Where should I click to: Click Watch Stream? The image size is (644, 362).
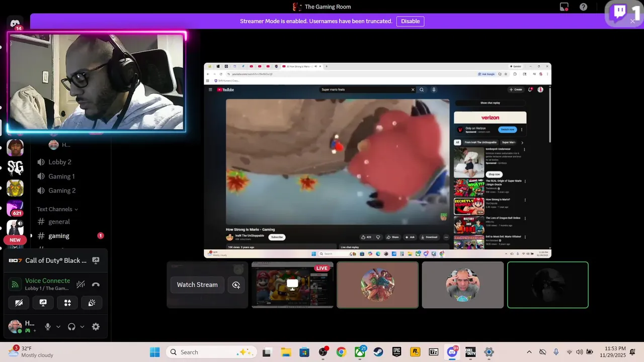tap(197, 285)
